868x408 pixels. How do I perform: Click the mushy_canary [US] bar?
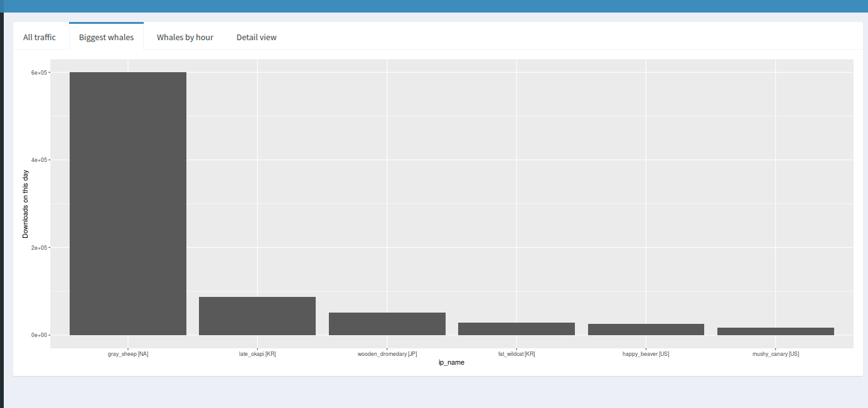(x=776, y=331)
